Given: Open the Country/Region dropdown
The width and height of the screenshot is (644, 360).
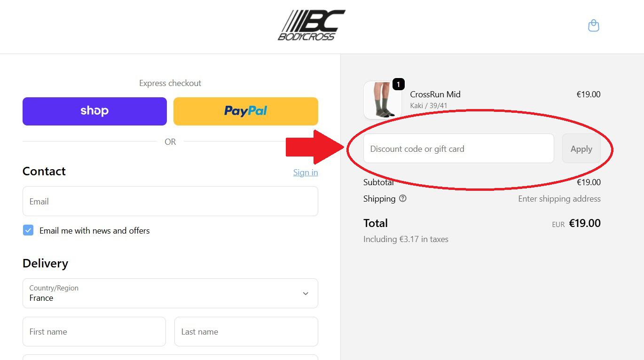Looking at the screenshot, I should point(170,293).
